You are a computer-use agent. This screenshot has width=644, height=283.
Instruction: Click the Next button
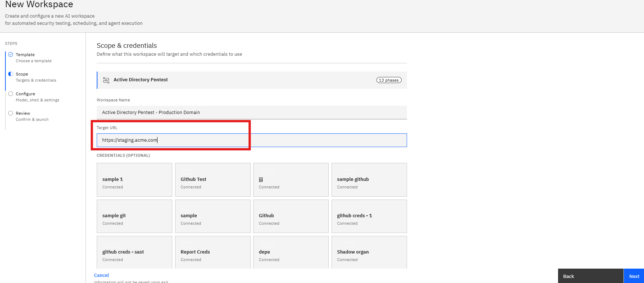pyautogui.click(x=634, y=276)
